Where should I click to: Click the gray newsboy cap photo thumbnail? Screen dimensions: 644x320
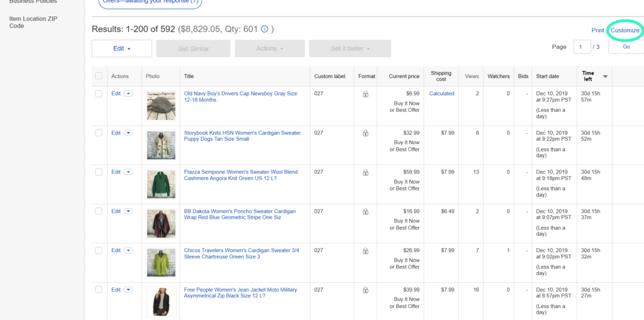tap(161, 106)
